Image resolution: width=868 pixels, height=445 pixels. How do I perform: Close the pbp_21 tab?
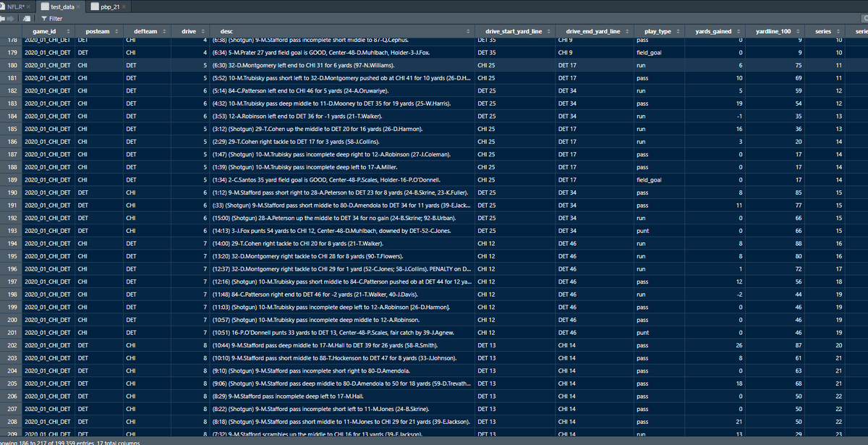[124, 7]
